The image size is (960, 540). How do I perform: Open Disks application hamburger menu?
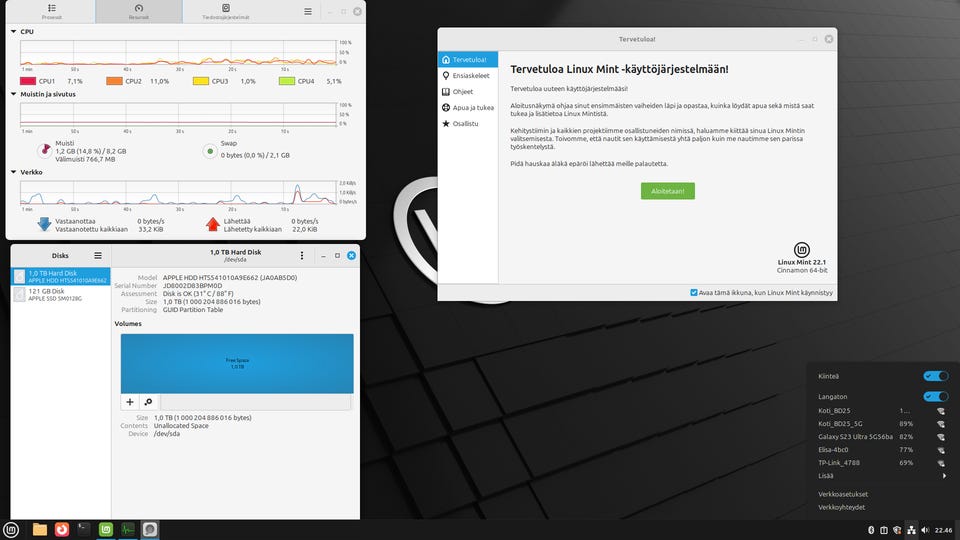tap(98, 255)
